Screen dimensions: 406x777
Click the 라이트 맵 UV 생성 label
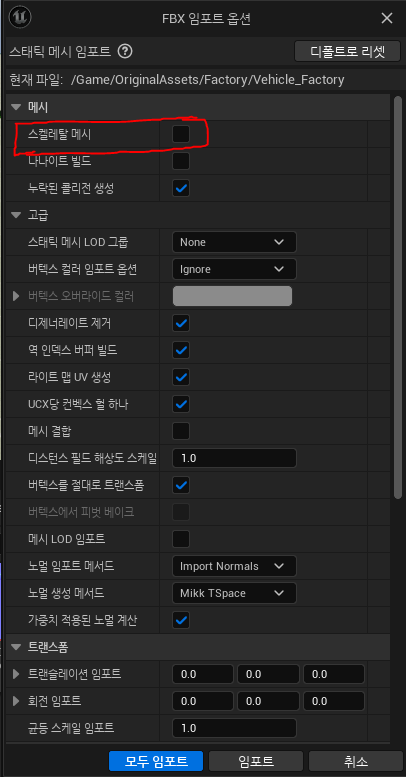[69, 377]
